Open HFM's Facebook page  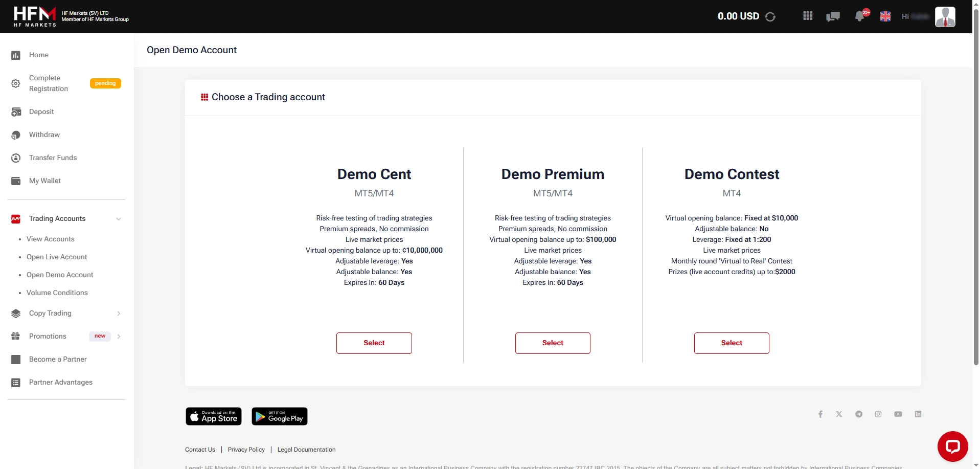click(821, 414)
